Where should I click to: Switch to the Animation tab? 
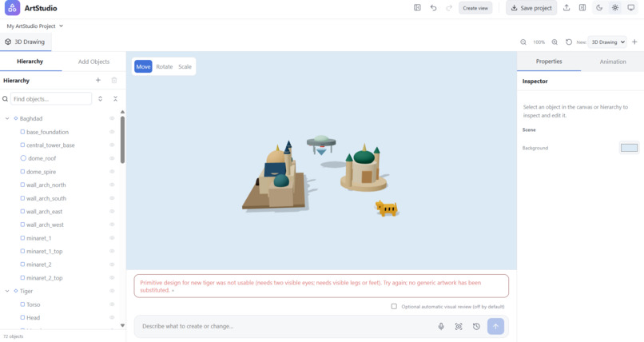tap(613, 62)
